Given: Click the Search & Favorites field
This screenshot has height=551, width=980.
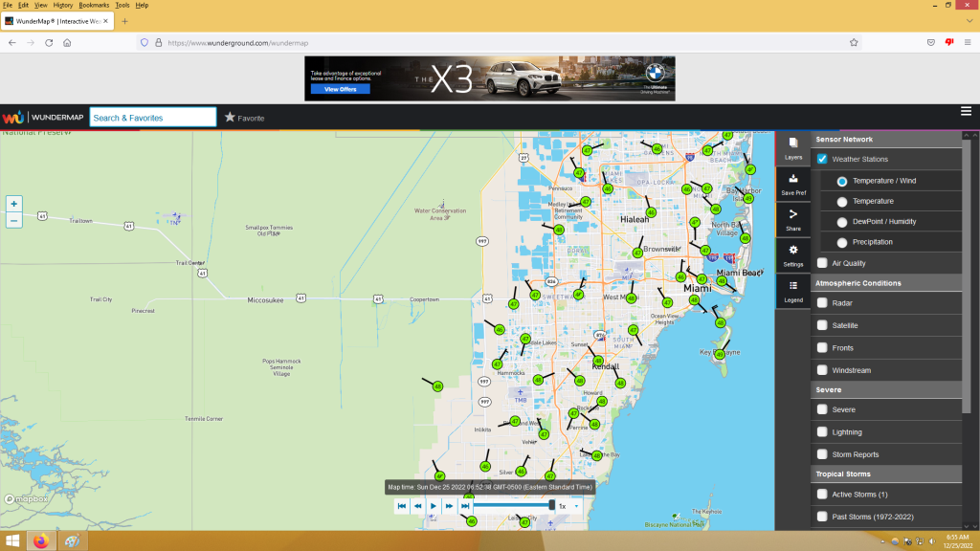Looking at the screenshot, I should click(x=153, y=118).
